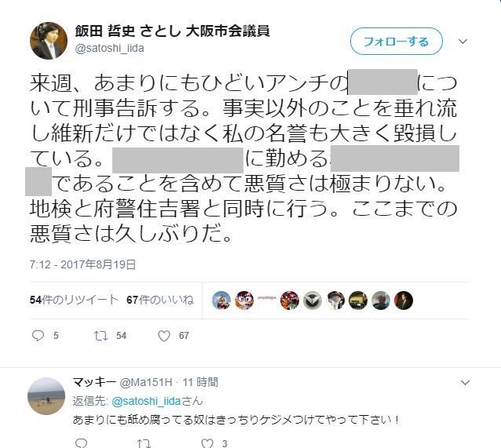
Task: Expand the main tweet options chevron
Action: [x=463, y=42]
